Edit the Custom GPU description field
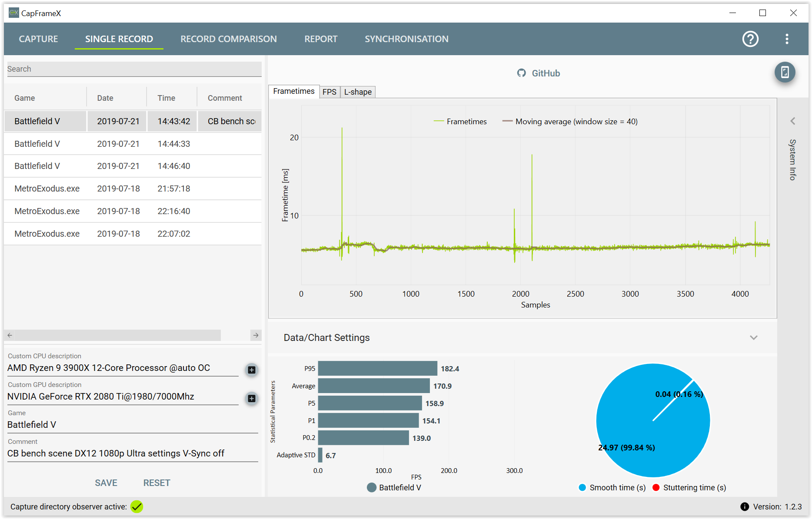 pos(123,397)
